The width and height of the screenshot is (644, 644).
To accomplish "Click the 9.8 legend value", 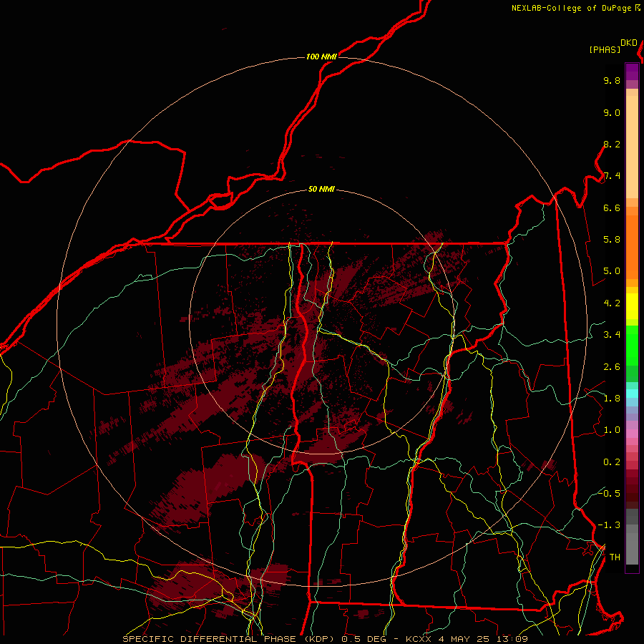I will click(612, 80).
